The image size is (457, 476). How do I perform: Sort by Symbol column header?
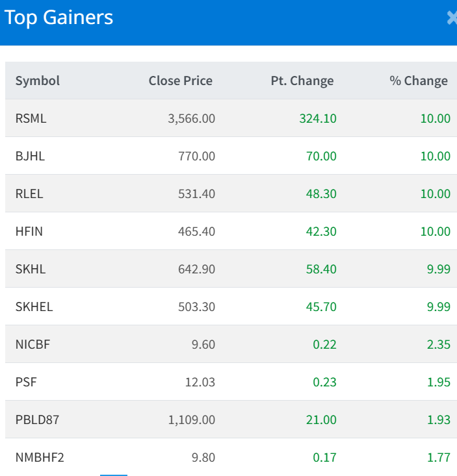[38, 81]
